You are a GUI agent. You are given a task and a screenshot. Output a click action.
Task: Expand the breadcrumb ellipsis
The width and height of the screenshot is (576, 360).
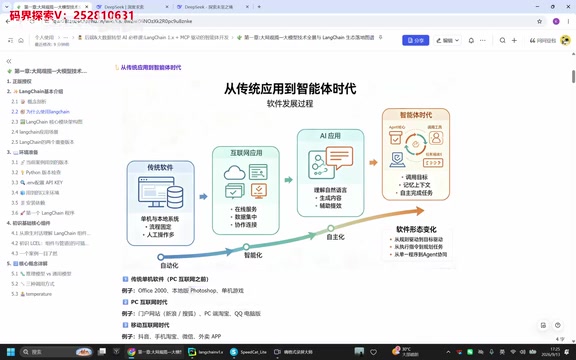tap(66, 37)
